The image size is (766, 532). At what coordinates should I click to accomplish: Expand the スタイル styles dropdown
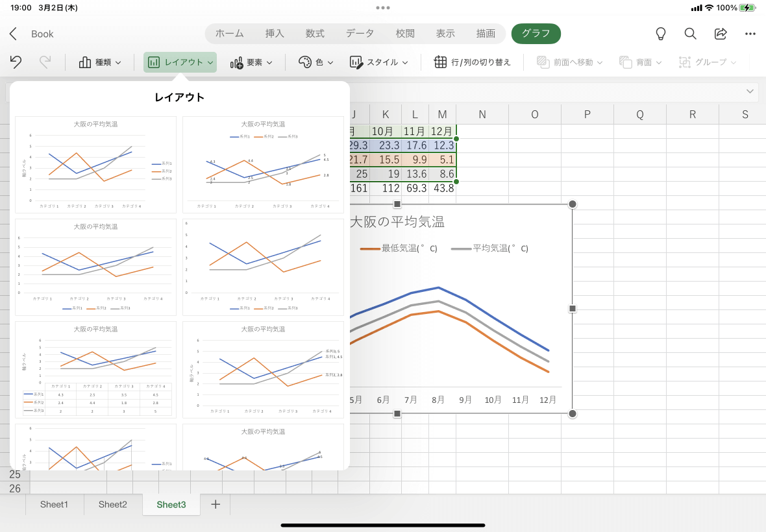tap(378, 62)
